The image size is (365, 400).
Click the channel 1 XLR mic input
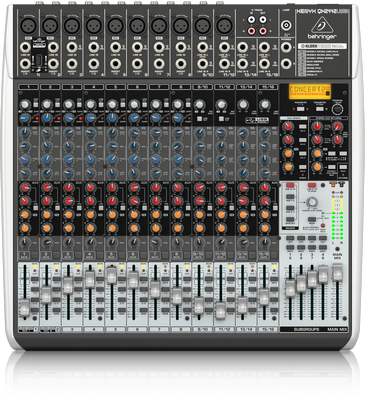(x=28, y=26)
